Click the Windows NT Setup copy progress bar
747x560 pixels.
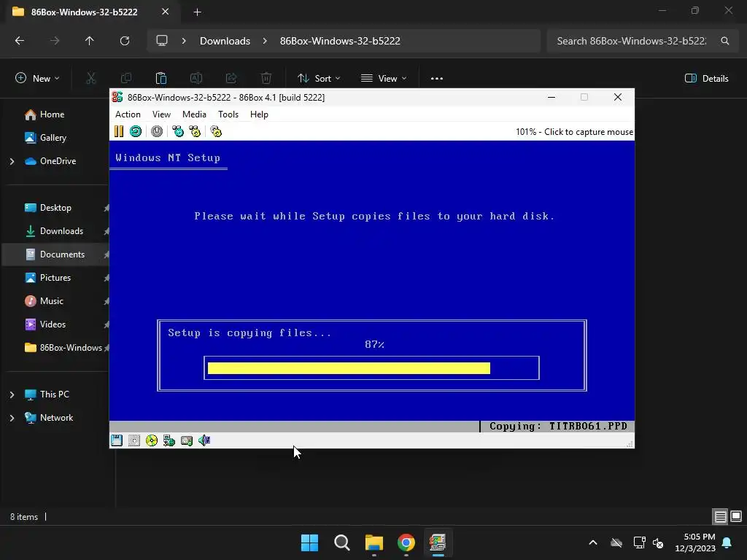[371, 368]
